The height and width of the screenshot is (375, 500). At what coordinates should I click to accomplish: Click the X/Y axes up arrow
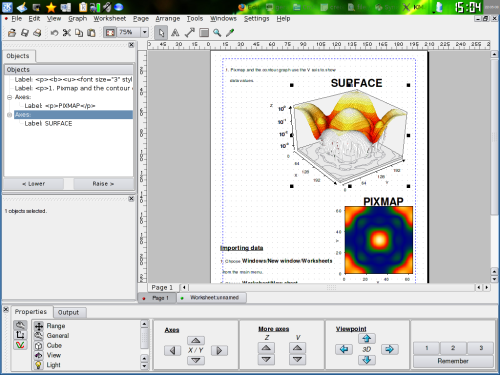click(196, 340)
